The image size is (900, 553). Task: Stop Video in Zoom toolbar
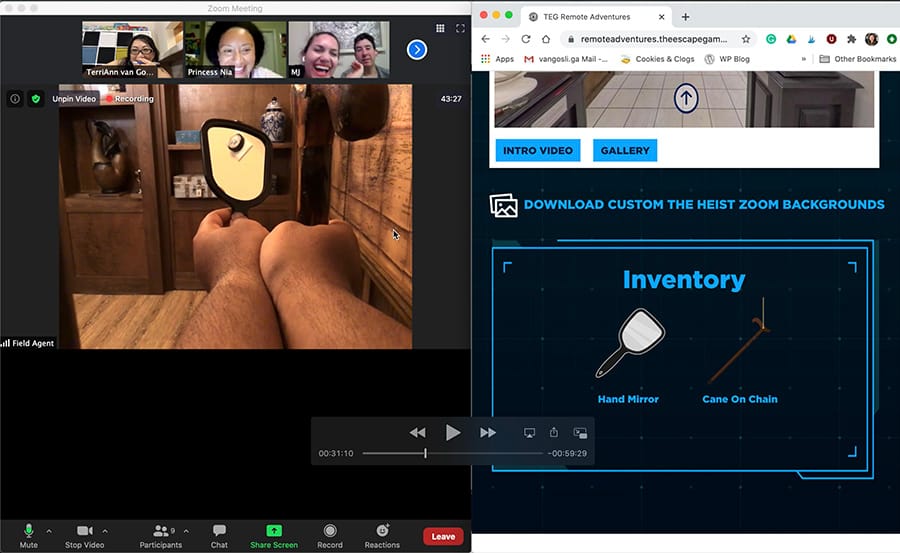coord(84,536)
